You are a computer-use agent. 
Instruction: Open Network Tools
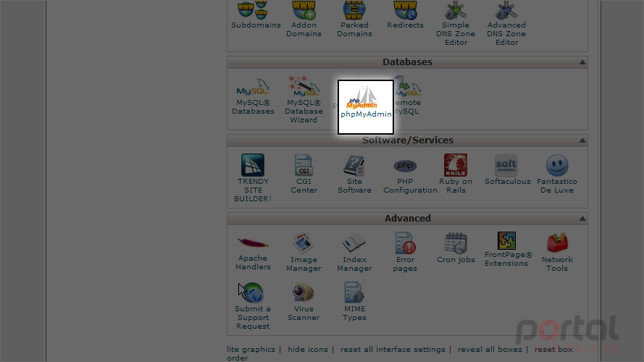click(557, 252)
